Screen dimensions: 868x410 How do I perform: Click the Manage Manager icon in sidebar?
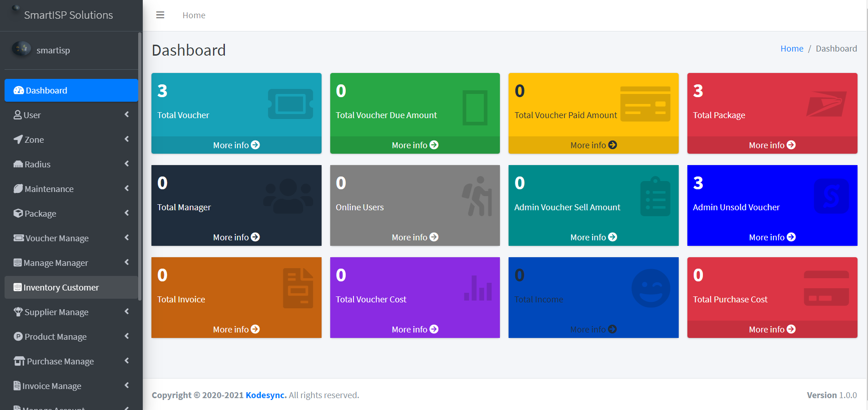click(x=18, y=263)
